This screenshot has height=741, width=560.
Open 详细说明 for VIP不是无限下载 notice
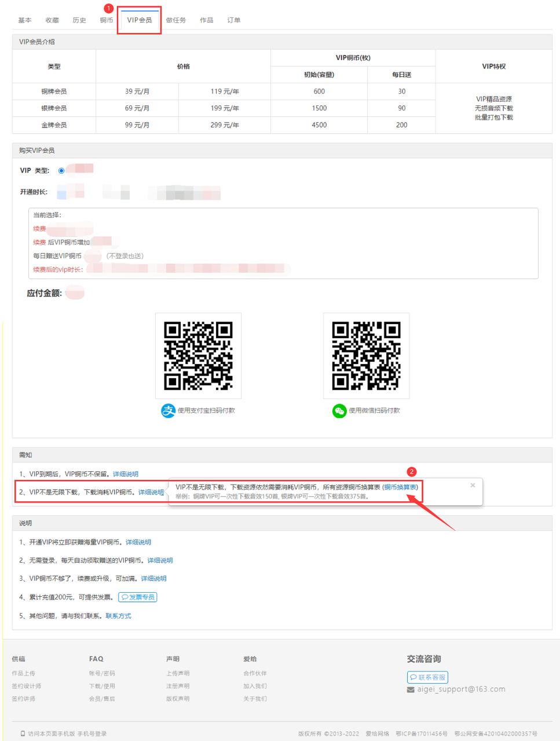point(151,493)
